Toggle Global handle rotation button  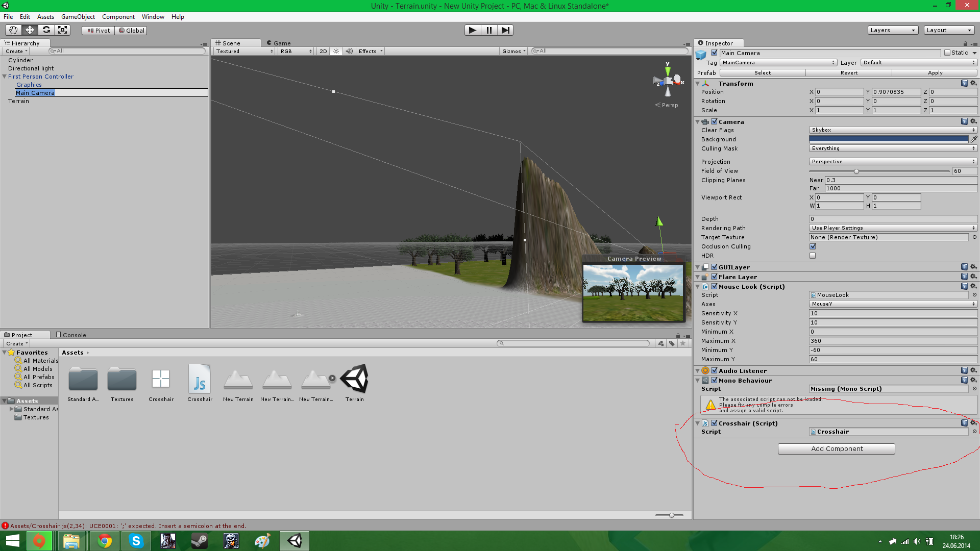(x=131, y=30)
